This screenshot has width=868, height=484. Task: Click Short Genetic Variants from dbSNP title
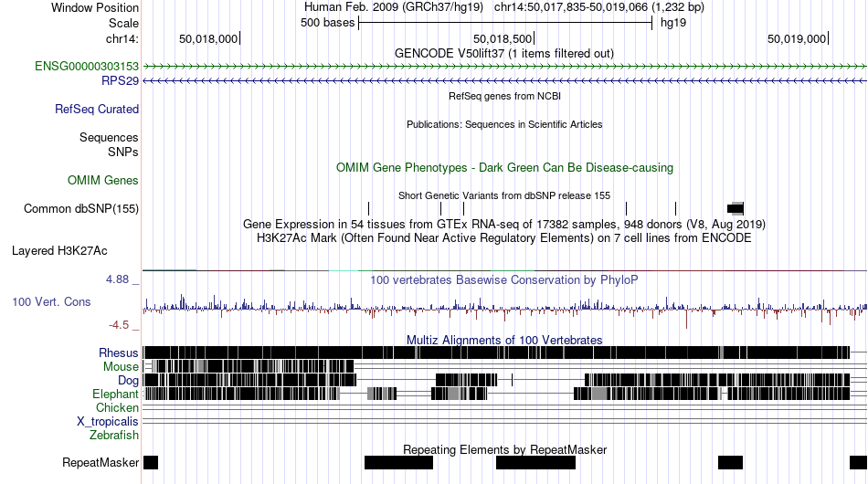504,195
